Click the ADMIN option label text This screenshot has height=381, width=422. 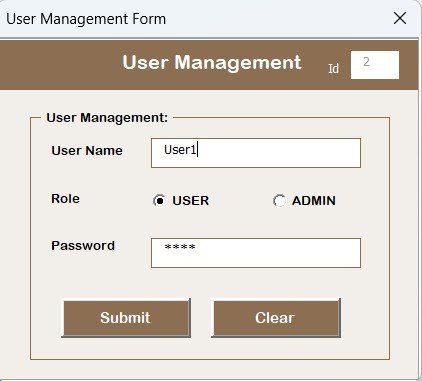[x=314, y=201]
